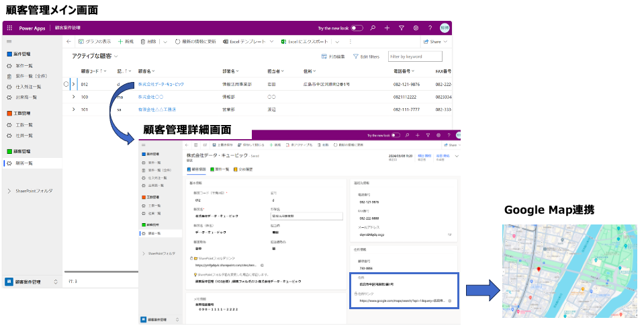Click the Filter by keyword box

coord(415,56)
